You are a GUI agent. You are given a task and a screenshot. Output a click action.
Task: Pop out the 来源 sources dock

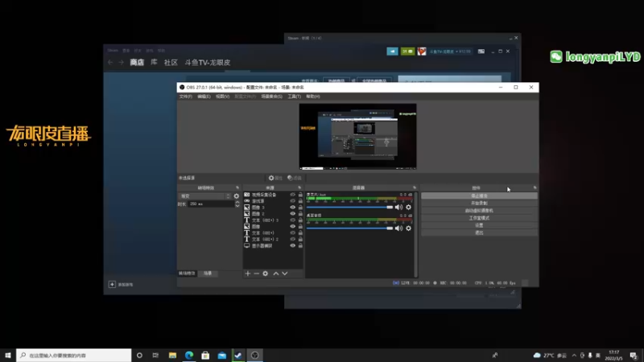299,187
